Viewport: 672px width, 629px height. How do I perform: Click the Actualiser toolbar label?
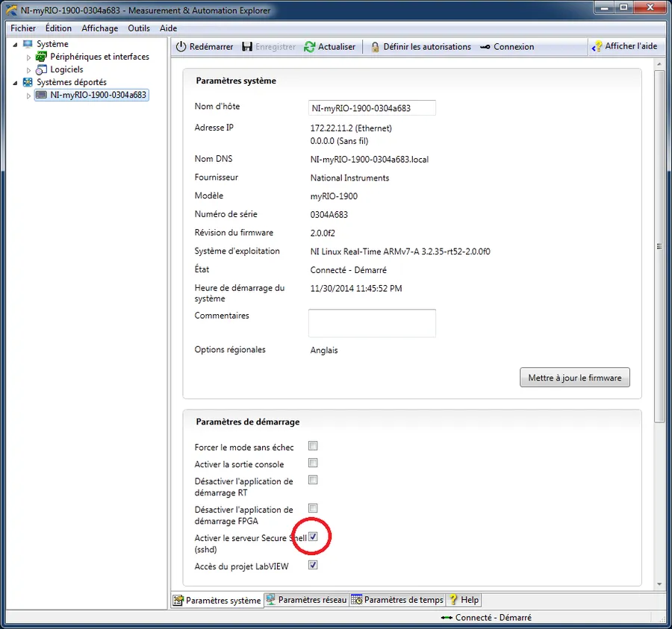pyautogui.click(x=337, y=47)
